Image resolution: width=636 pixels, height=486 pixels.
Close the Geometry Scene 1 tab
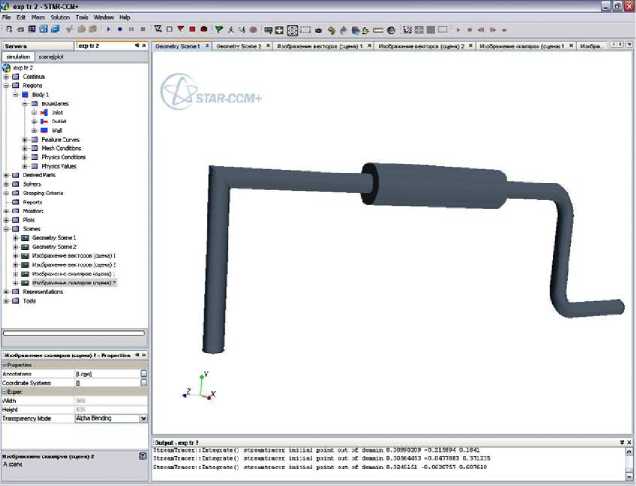(x=206, y=46)
